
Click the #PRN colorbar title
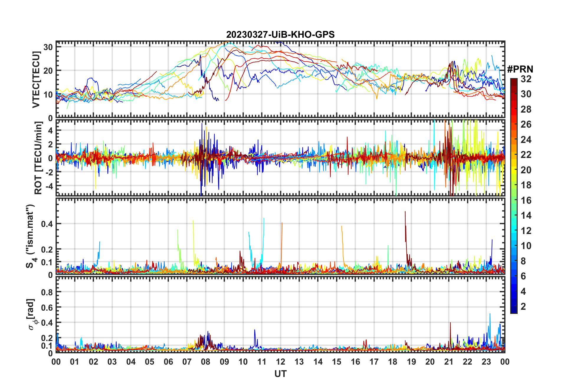520,69
